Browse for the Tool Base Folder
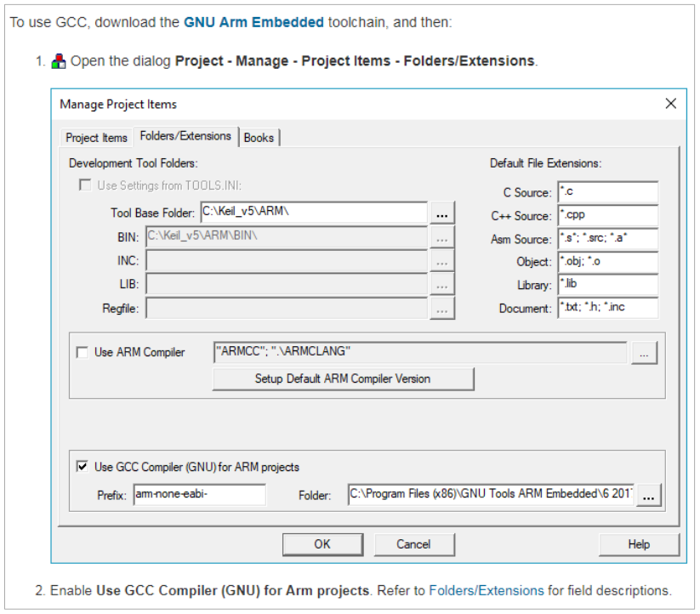The width and height of the screenshot is (700, 614). 442,213
